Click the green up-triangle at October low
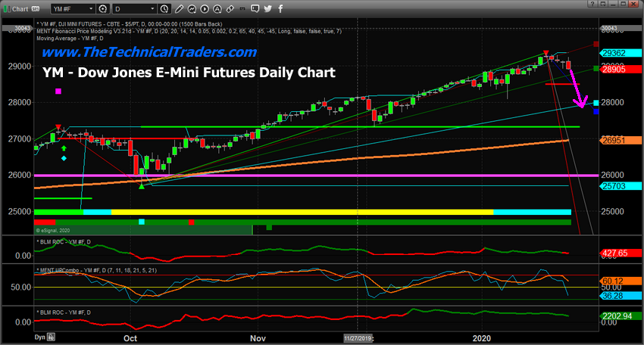The height and width of the screenshot is (345, 644). pos(142,186)
